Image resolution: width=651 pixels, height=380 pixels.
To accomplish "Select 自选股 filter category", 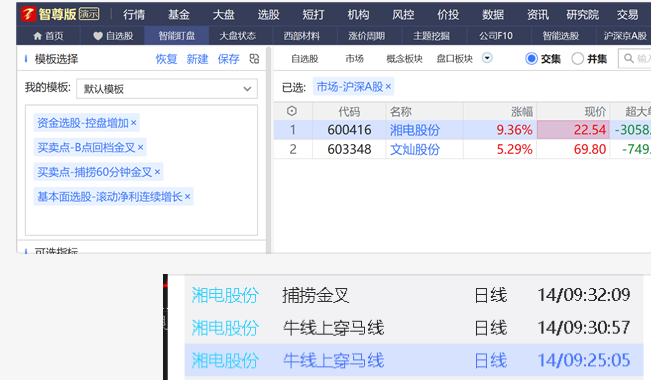I will click(x=305, y=59).
